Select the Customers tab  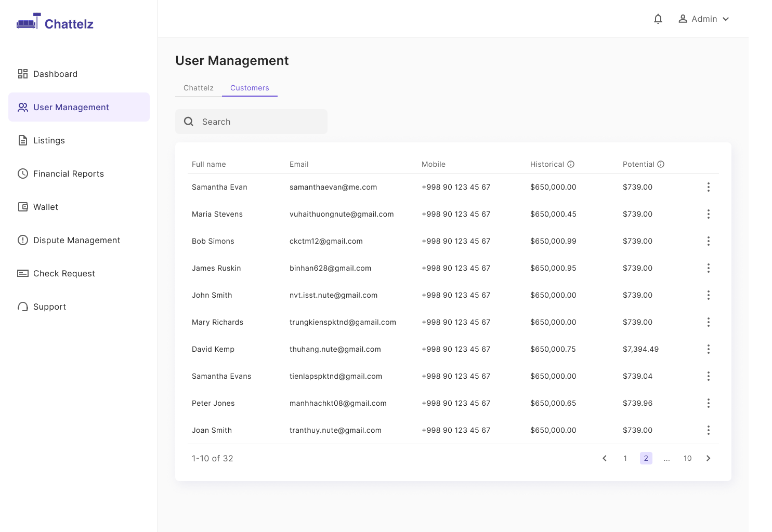pyautogui.click(x=250, y=88)
